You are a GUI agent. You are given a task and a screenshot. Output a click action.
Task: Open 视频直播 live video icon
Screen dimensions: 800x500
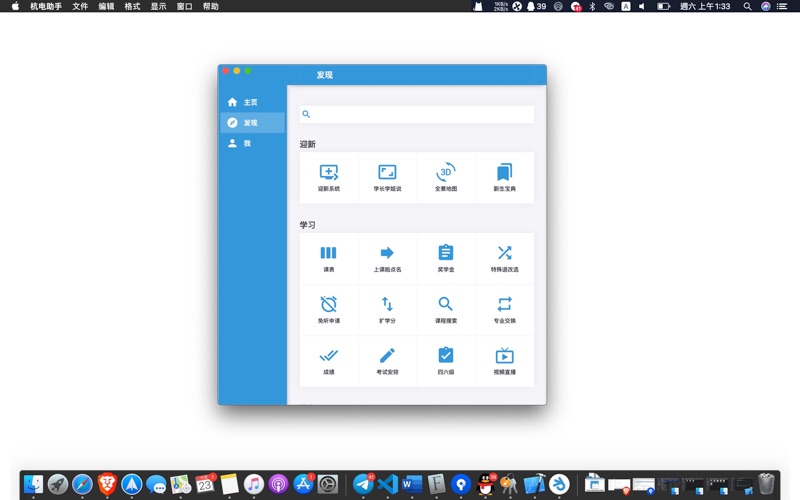click(x=504, y=356)
